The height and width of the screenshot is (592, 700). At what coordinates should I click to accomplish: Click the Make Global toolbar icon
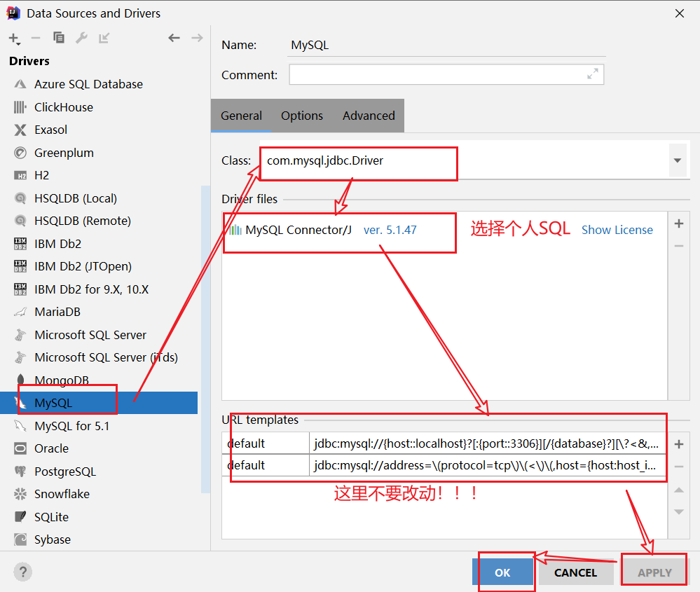[x=104, y=38]
